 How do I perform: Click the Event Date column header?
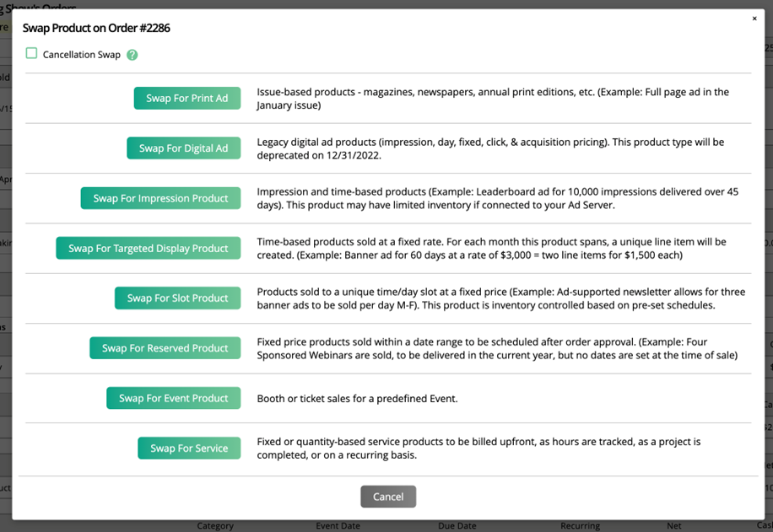(x=338, y=526)
